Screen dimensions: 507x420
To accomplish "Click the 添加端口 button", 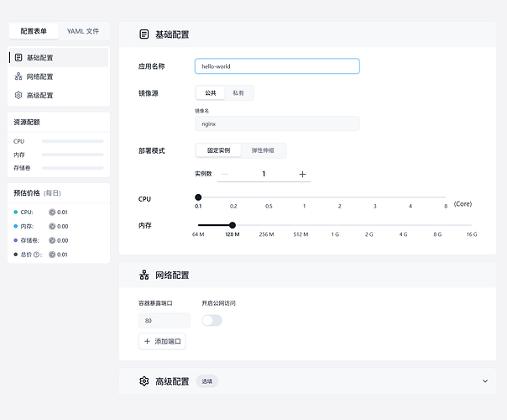I will pos(163,341).
